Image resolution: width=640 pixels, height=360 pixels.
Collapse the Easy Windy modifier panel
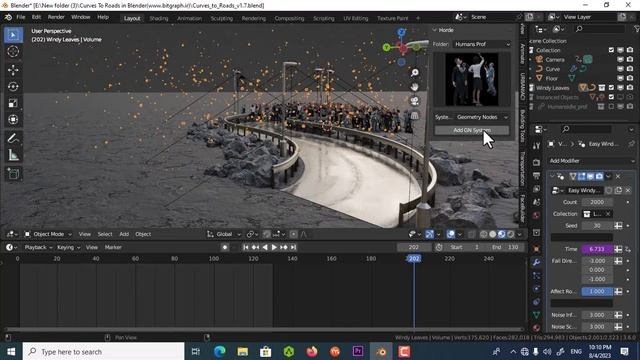[x=552, y=176]
